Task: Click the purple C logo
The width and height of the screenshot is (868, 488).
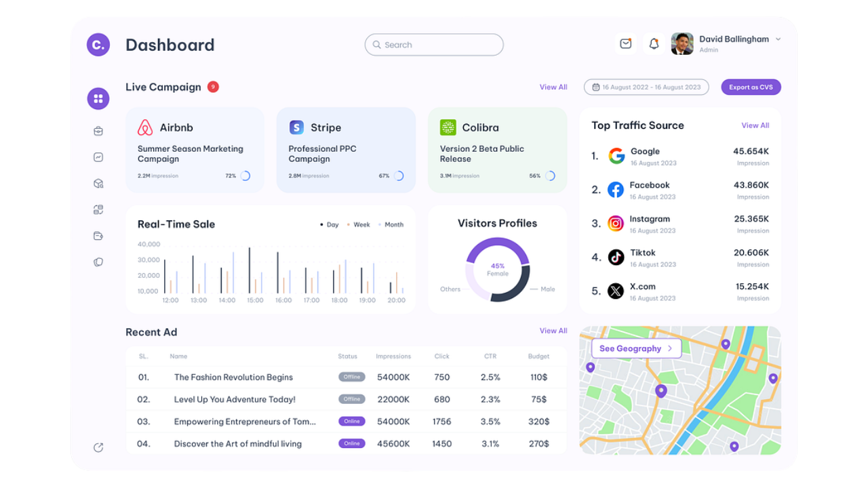Action: click(x=98, y=45)
